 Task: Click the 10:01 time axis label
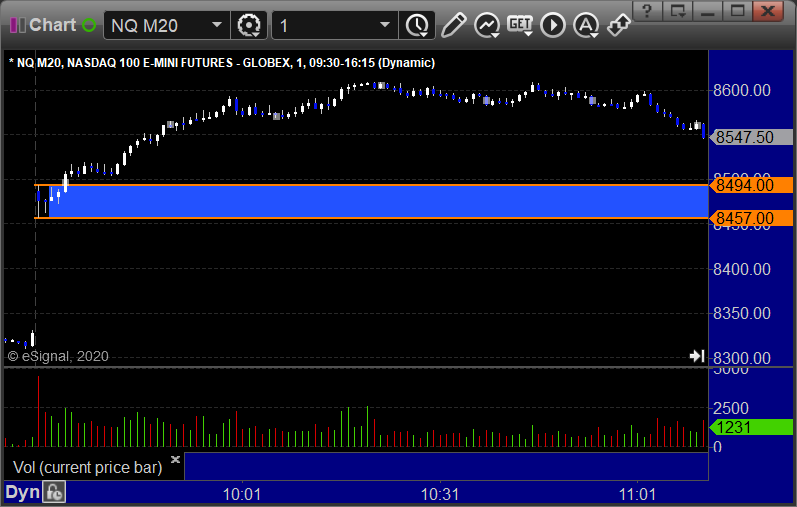[242, 494]
